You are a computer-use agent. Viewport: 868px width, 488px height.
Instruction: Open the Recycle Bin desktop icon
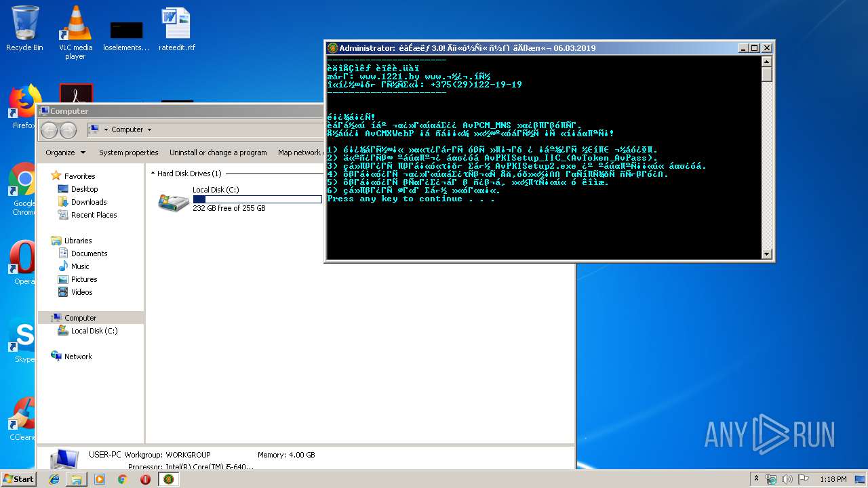(x=24, y=28)
